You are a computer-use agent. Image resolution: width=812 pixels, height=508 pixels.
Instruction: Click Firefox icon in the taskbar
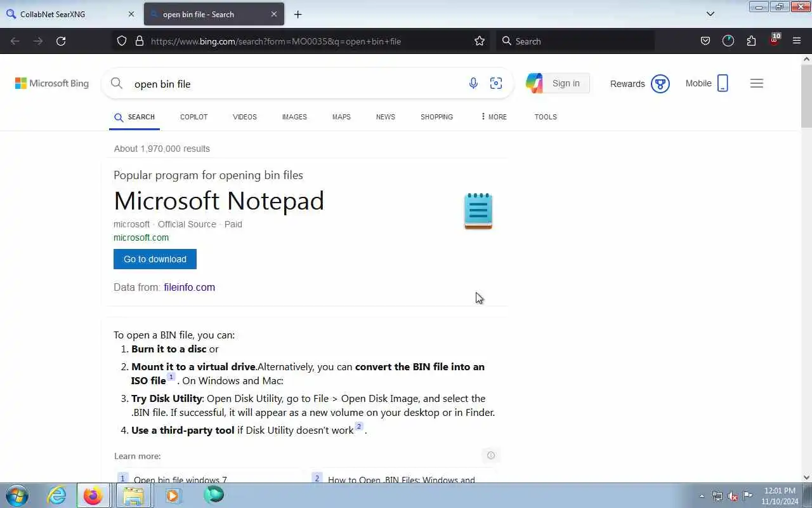point(93,495)
